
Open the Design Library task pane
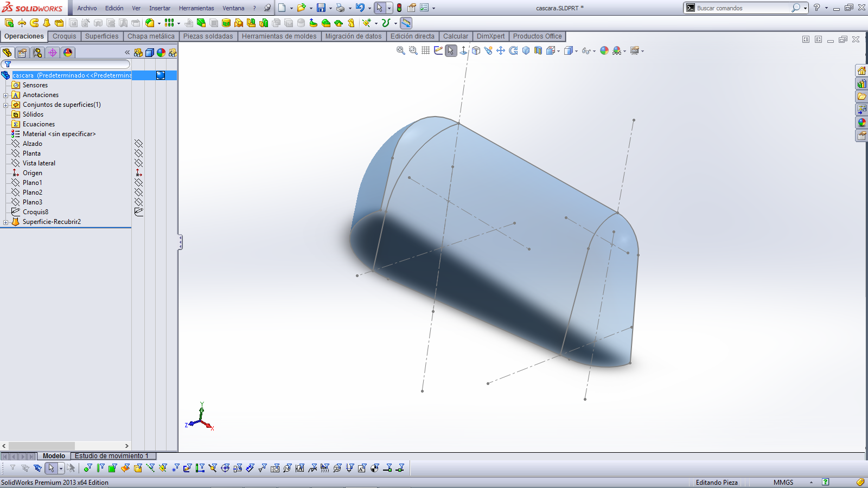pyautogui.click(x=861, y=84)
